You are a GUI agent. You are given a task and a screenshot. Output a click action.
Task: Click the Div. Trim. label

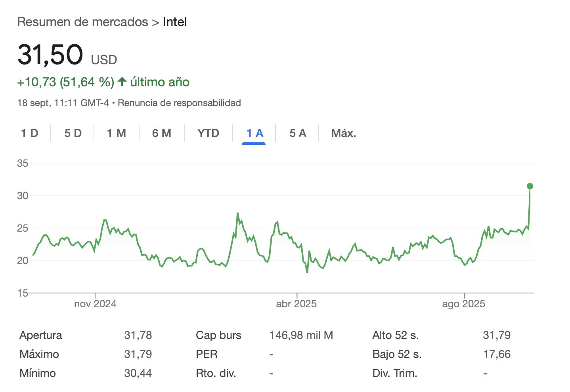[x=395, y=373]
